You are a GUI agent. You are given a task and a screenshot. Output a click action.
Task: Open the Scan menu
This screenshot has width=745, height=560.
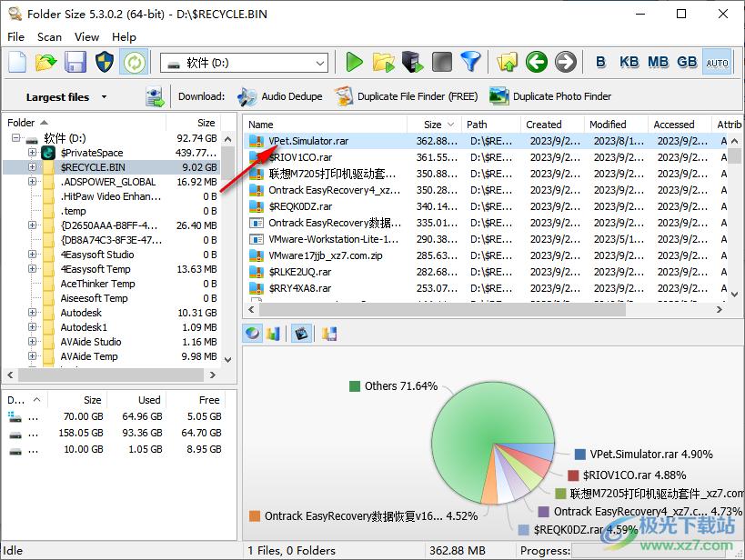click(49, 37)
